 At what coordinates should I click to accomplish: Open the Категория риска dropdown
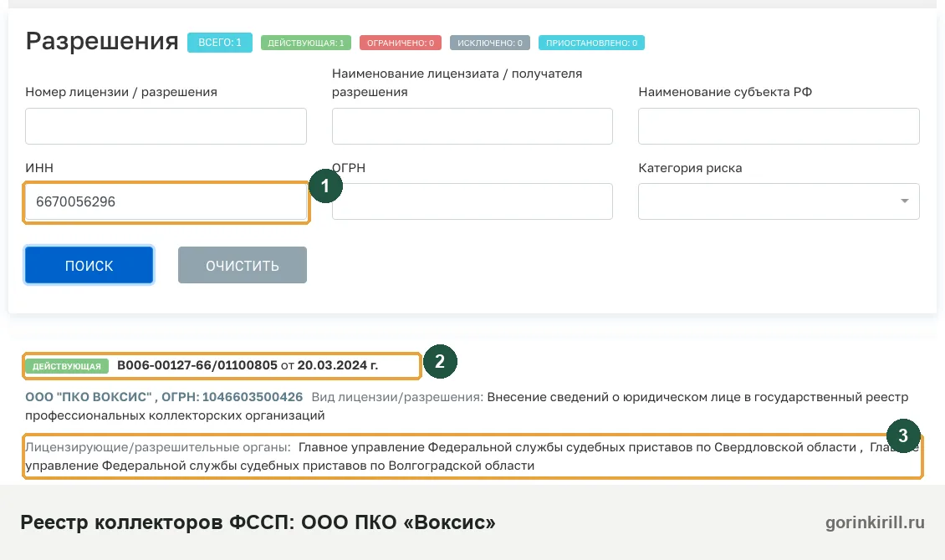tap(779, 201)
